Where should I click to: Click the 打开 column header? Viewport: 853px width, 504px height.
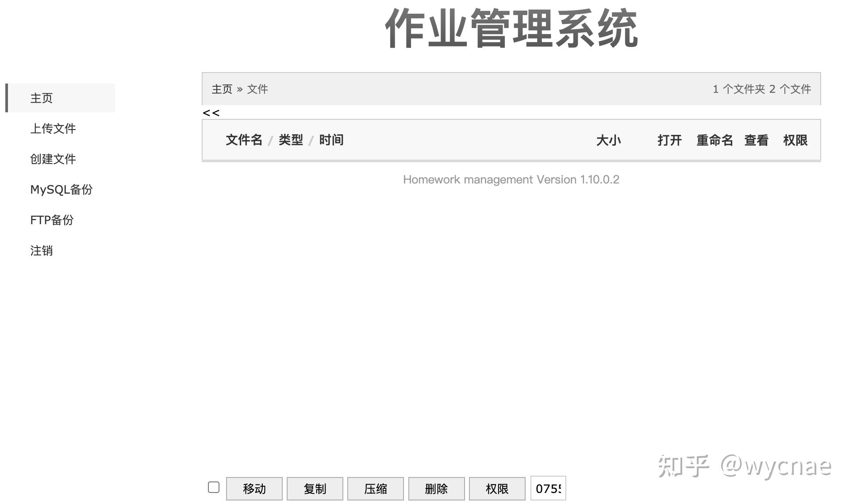tap(669, 141)
